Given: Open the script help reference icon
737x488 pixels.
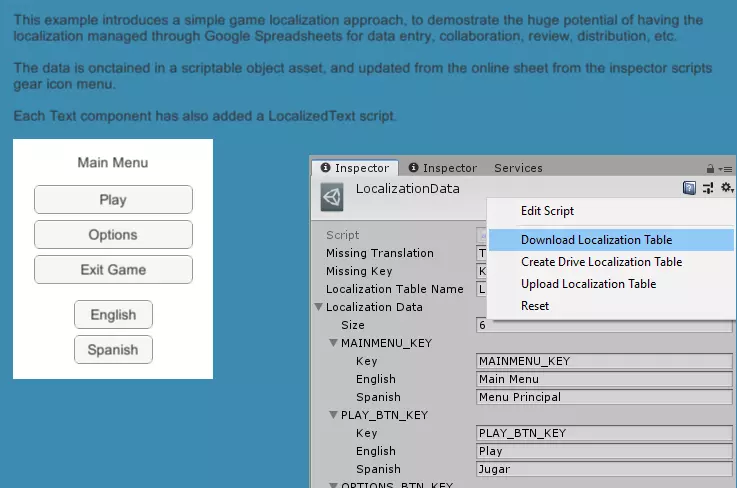Looking at the screenshot, I should 689,188.
